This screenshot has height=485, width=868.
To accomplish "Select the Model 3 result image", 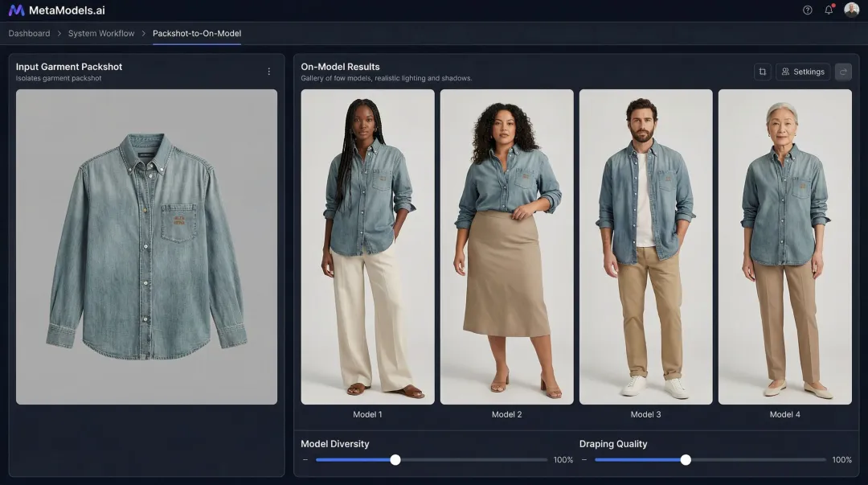I will coord(645,245).
